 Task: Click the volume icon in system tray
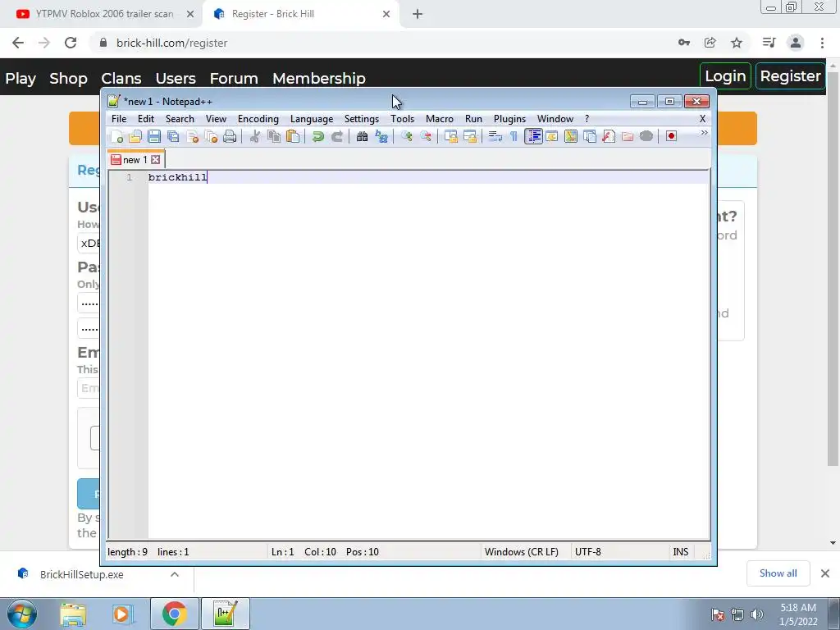click(756, 614)
